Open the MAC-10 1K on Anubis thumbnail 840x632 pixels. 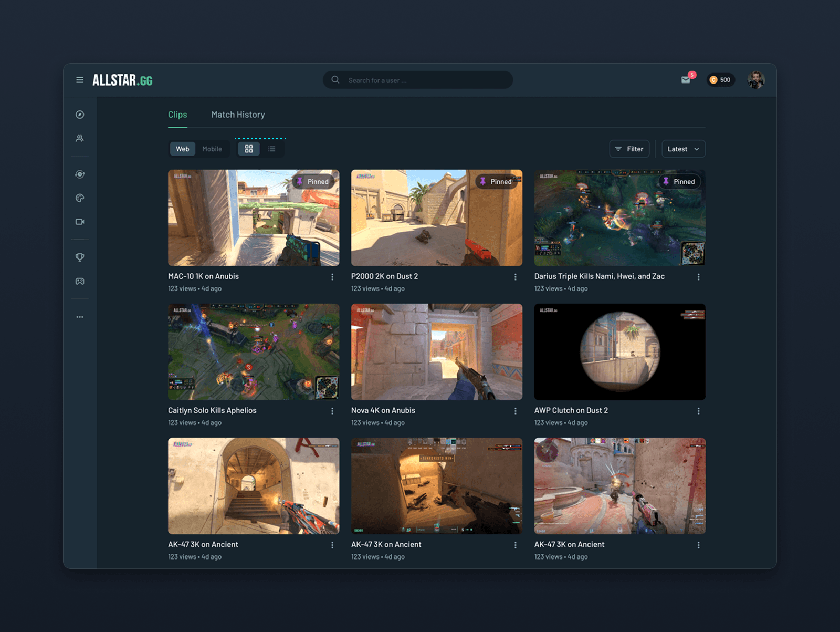[254, 217]
